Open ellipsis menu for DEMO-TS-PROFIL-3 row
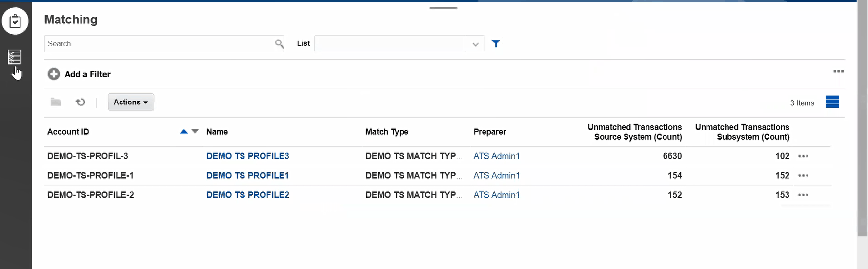The image size is (868, 269). point(803,156)
